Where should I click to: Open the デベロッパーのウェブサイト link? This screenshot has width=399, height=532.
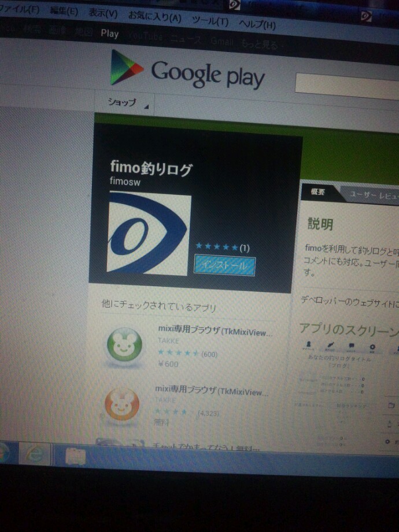point(350,302)
